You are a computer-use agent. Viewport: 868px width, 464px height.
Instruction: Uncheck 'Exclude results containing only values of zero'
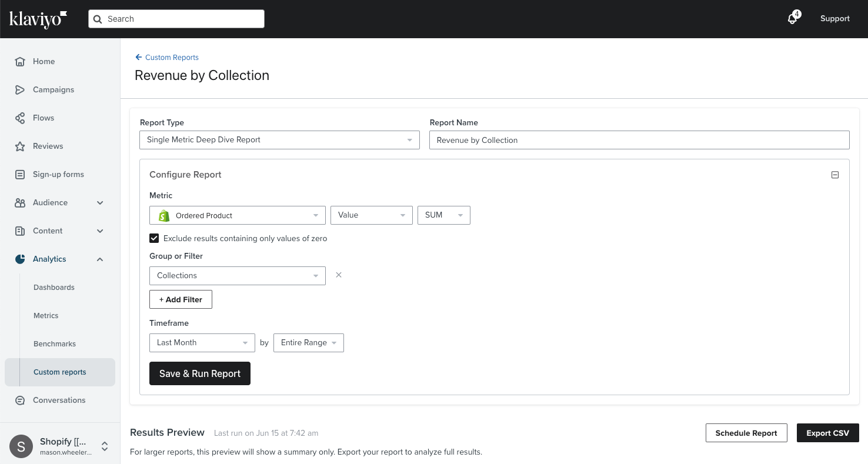point(153,238)
